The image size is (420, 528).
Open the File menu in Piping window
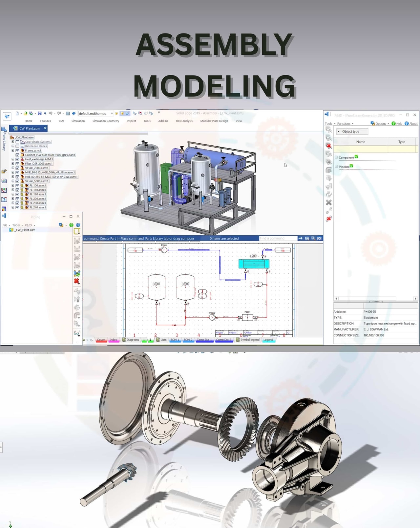click(6, 225)
